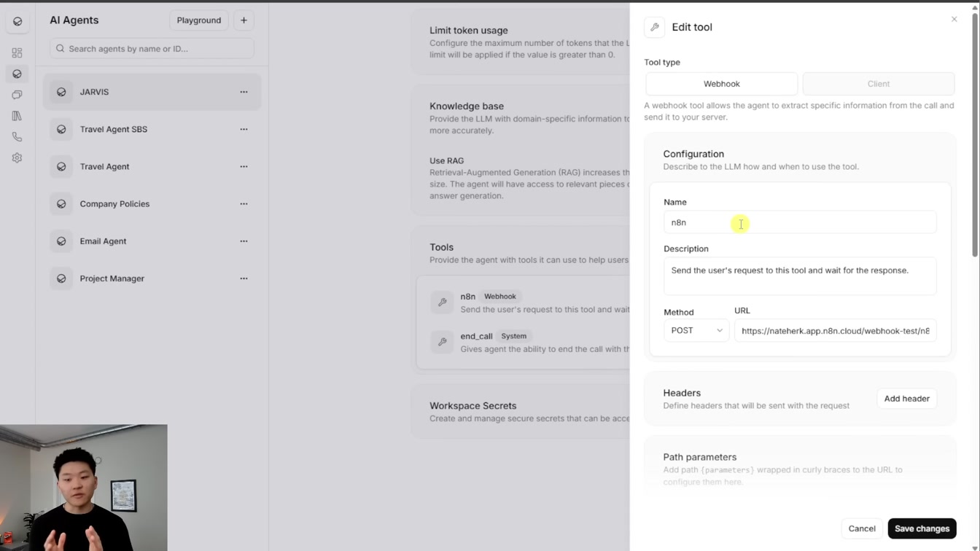Click the Name input field
The height and width of the screenshot is (551, 980).
click(x=800, y=222)
